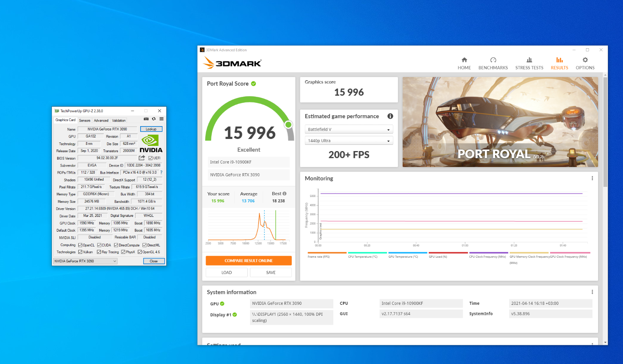Viewport: 623px width, 364px height.
Task: Switch to the Advanced tab in GPU-Z
Action: (x=101, y=120)
